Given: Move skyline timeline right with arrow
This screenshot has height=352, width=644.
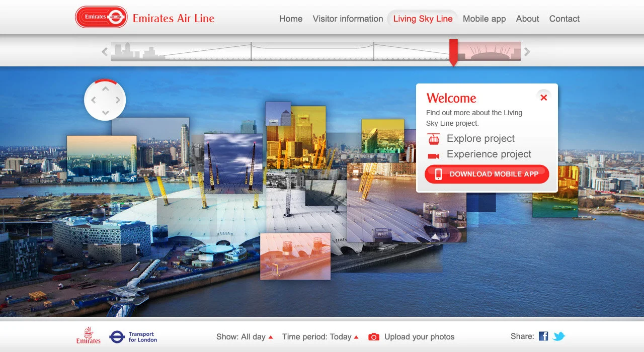Looking at the screenshot, I should [x=527, y=51].
